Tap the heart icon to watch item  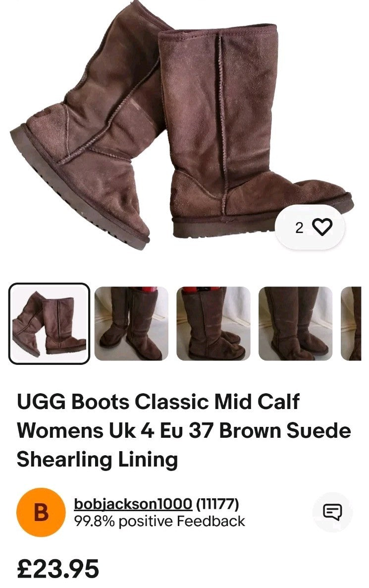322,227
